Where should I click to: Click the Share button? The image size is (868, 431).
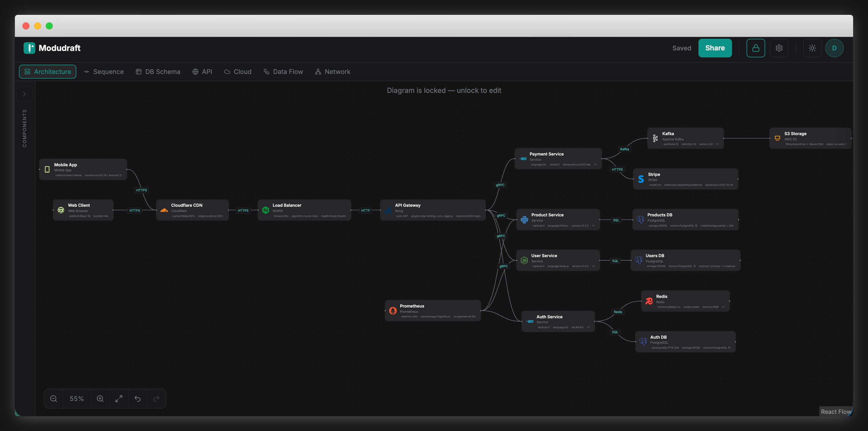[x=715, y=48]
